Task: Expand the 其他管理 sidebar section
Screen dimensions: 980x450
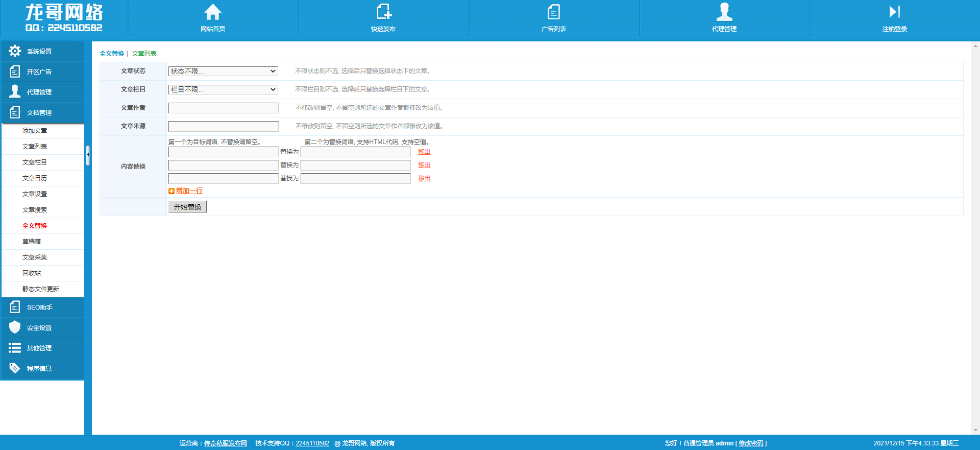Action: 43,348
